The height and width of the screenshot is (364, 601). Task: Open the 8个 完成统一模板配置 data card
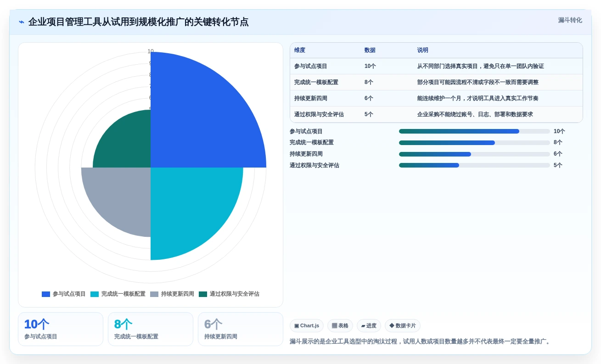coord(151,329)
